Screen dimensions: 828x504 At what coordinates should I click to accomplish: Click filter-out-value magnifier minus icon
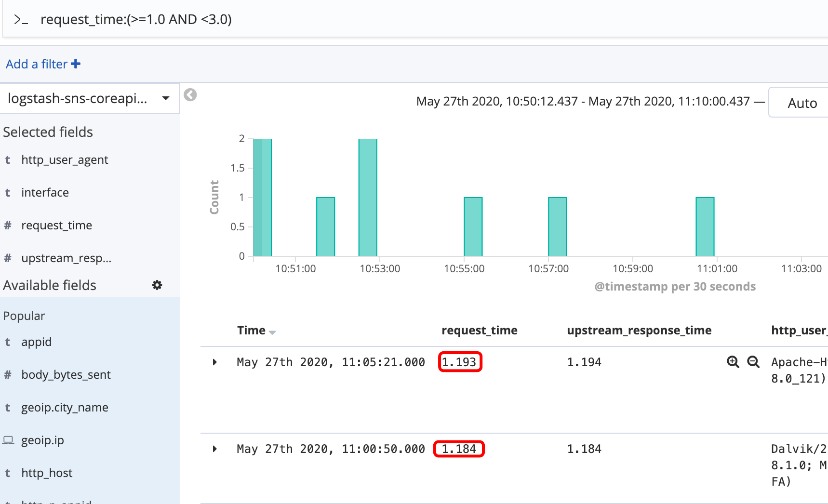(x=753, y=362)
